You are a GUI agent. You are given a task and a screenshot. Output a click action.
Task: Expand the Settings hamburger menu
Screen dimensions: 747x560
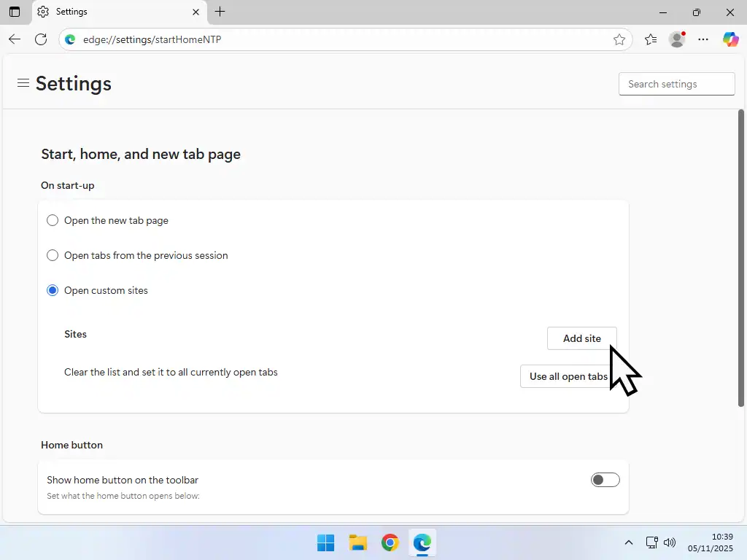23,83
